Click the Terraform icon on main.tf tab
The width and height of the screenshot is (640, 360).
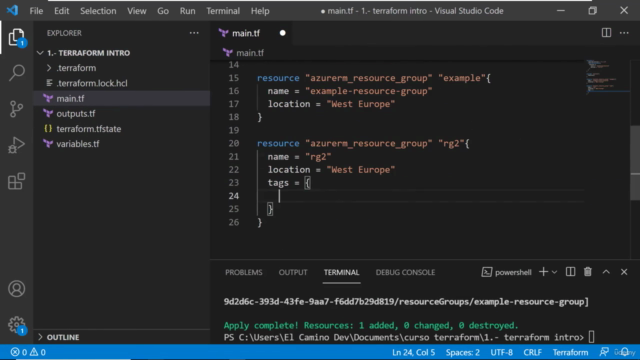223,33
